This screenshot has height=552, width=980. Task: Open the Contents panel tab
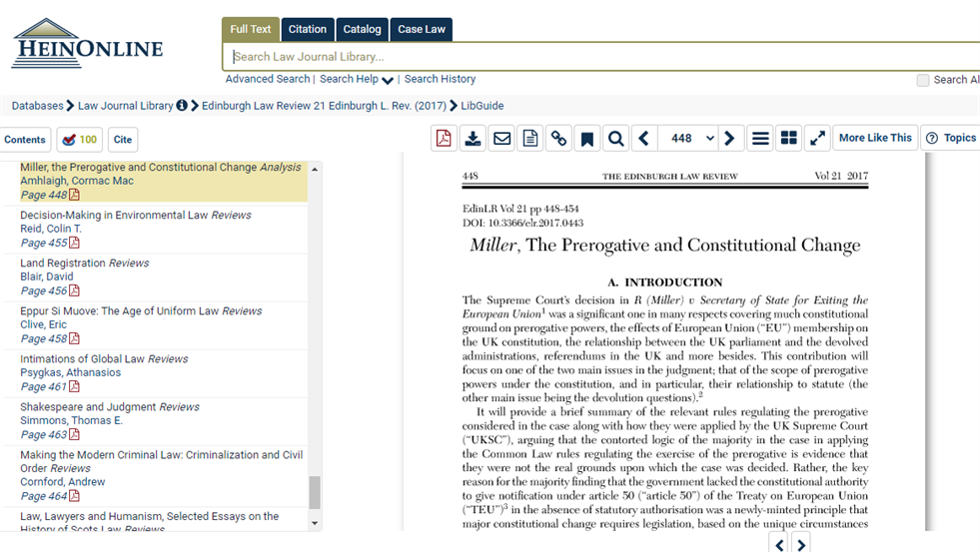click(25, 140)
